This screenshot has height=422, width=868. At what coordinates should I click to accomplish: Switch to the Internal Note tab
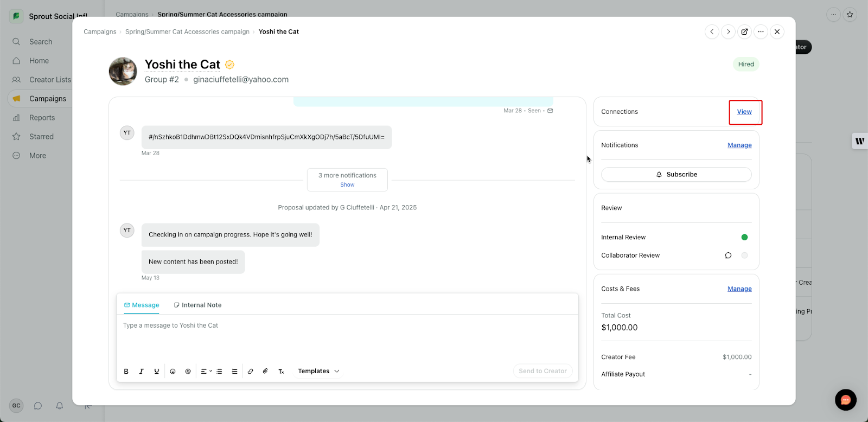[197, 305]
